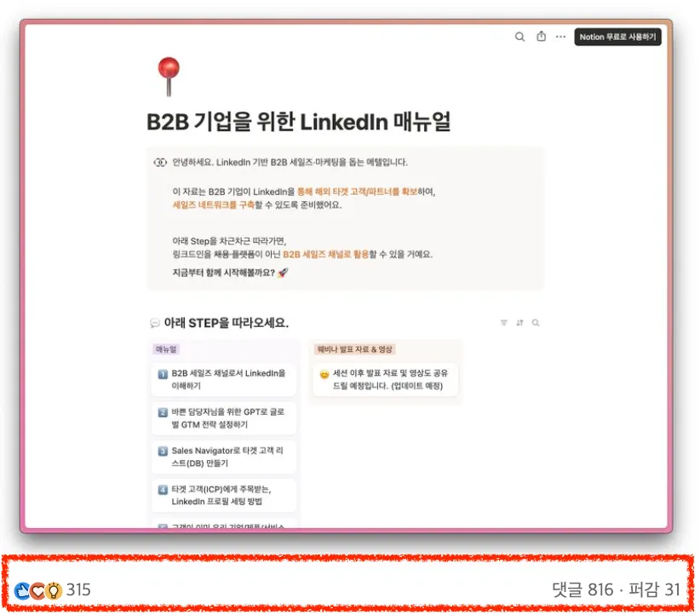Click the lightbulb insightful reaction icon
This screenshot has height=615, width=700.
[x=54, y=590]
